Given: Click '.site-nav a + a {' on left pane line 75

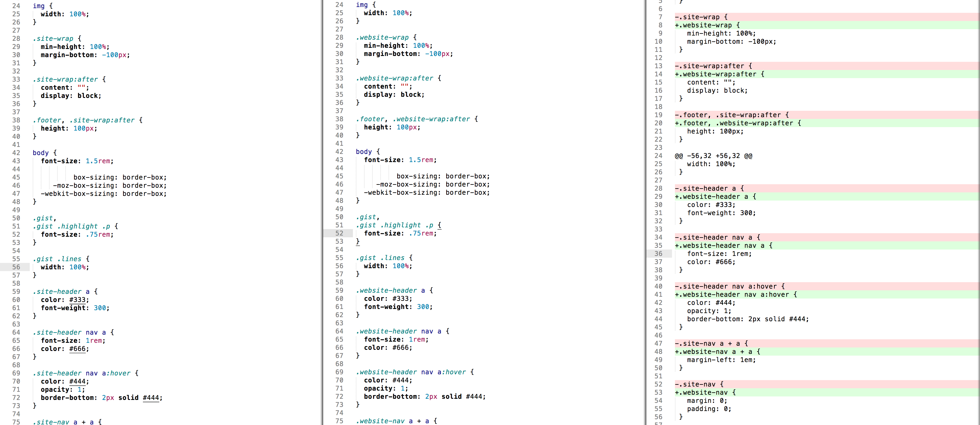Looking at the screenshot, I should click(x=67, y=422).
